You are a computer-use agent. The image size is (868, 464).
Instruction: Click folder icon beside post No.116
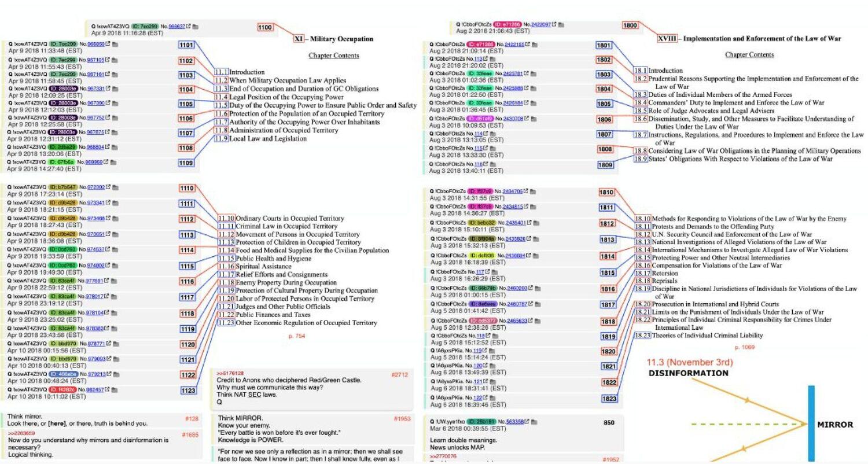pyautogui.click(x=494, y=164)
